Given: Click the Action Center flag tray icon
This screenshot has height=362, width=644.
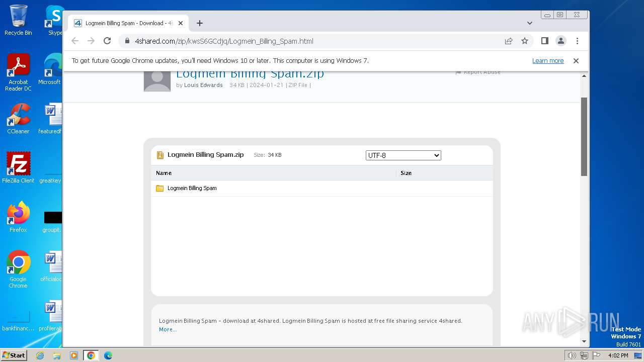Looking at the screenshot, I should click(x=596, y=355).
